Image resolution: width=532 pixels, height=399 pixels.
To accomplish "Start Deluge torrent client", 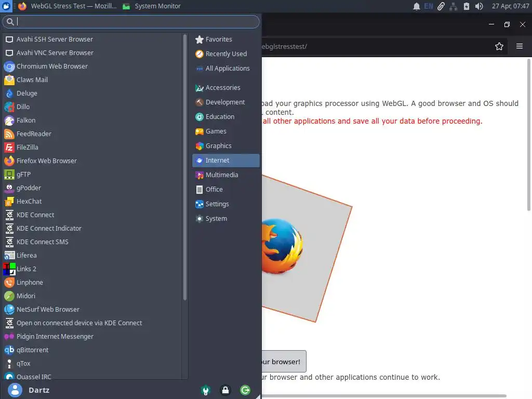I will 92,94.
